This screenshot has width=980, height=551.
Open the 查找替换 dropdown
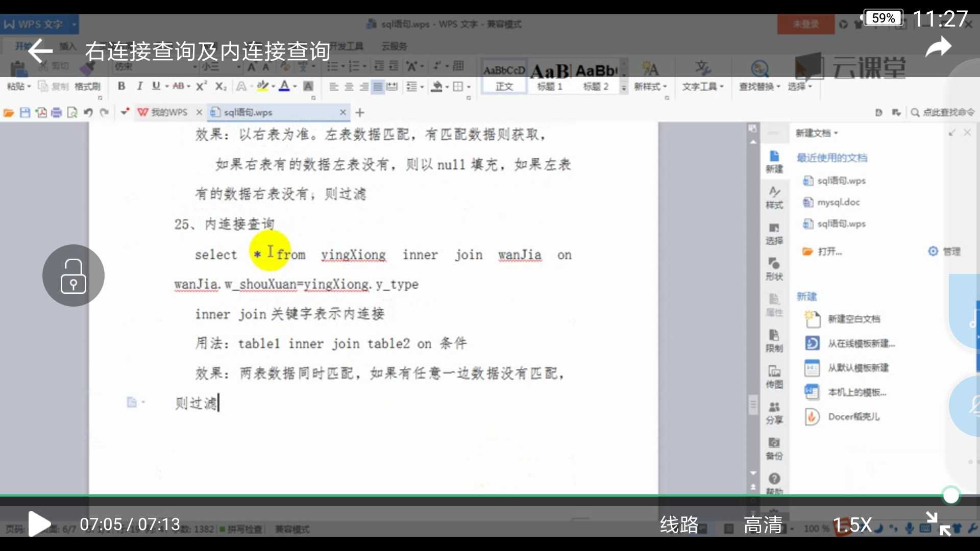[x=759, y=86]
